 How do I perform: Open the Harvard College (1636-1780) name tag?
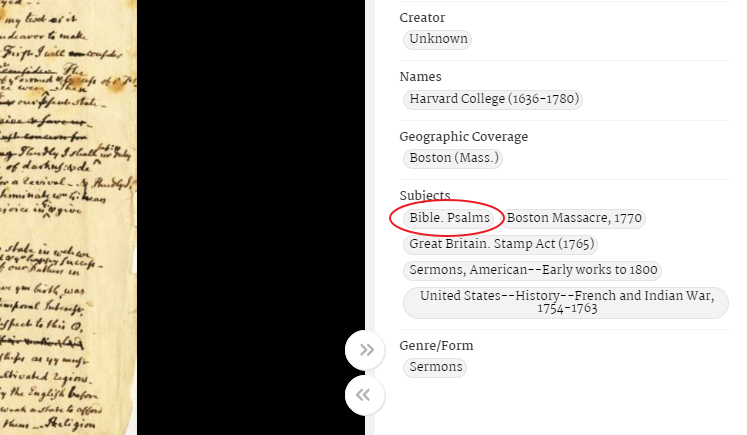point(494,99)
